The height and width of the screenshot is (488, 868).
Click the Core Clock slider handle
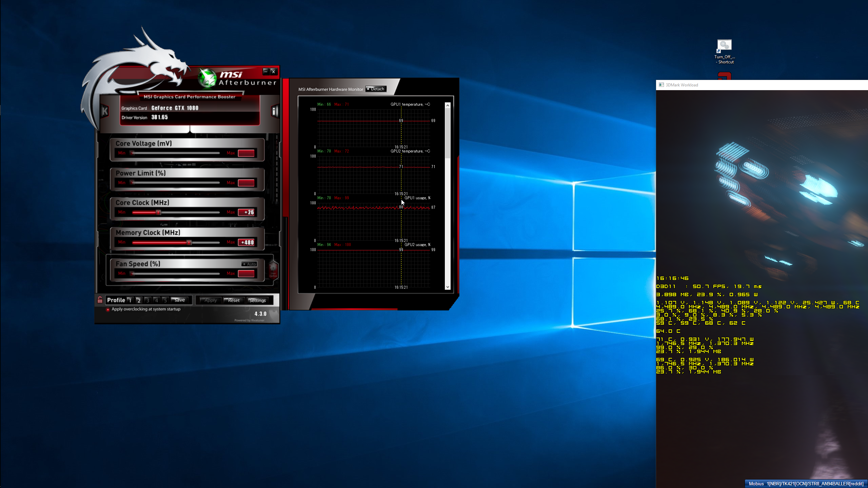pyautogui.click(x=158, y=212)
